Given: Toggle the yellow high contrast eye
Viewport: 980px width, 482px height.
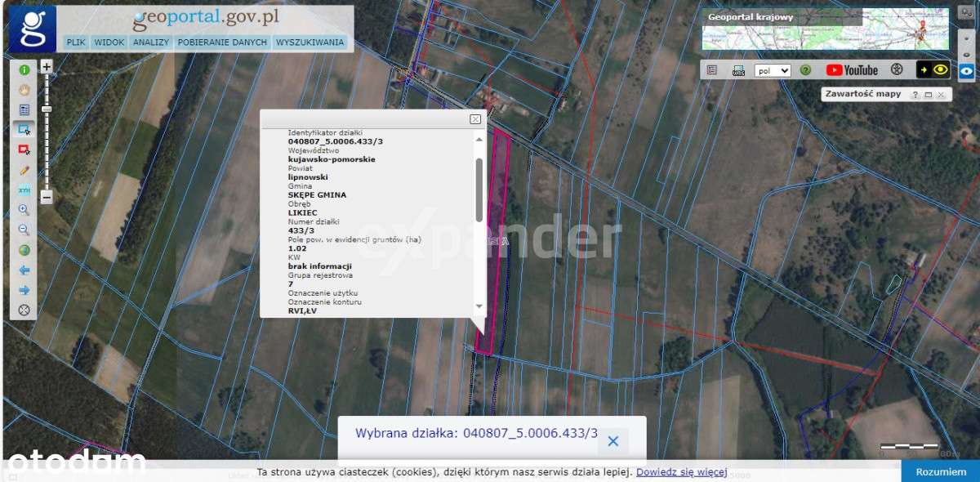Looking at the screenshot, I should [x=933, y=70].
